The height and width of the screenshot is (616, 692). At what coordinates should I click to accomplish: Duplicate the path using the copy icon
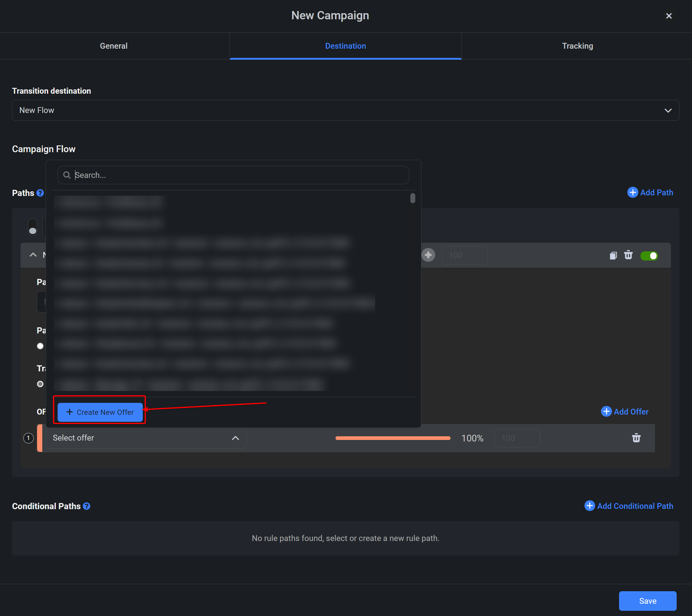point(613,255)
